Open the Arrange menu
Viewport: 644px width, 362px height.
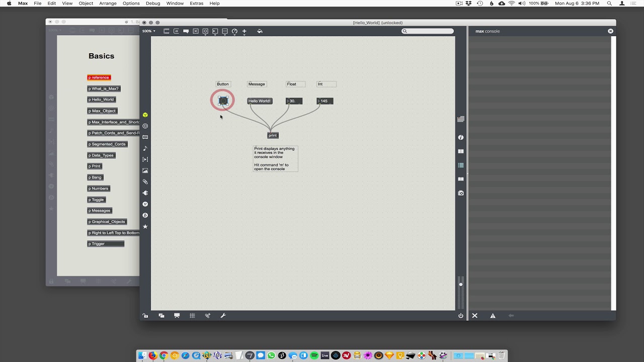point(108,4)
